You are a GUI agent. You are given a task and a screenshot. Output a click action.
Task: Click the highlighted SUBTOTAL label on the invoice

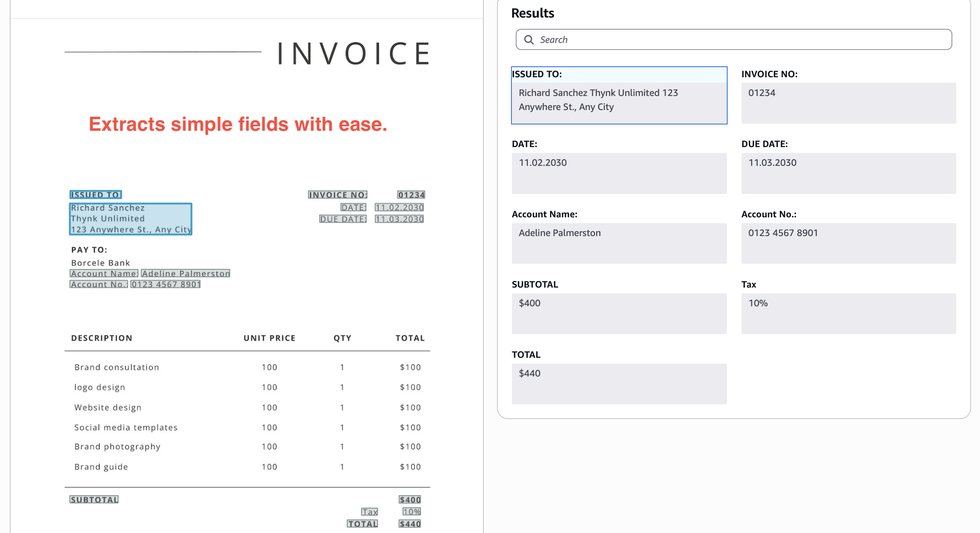pos(94,500)
